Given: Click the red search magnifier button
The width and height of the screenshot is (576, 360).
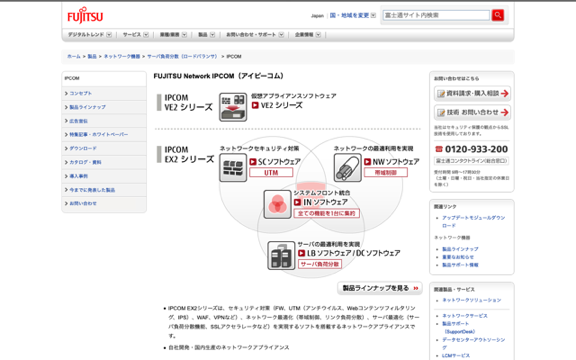Looking at the screenshot, I should [497, 15].
